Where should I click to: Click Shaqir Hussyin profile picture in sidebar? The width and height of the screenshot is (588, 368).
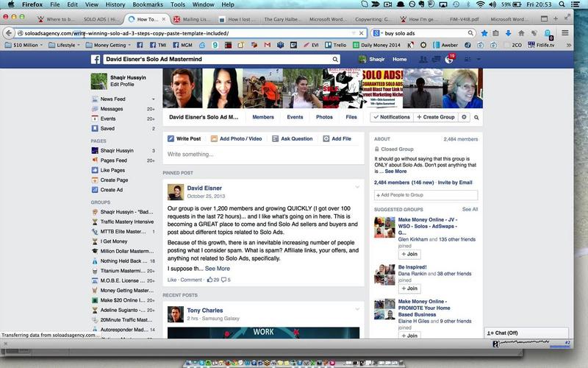[99, 81]
